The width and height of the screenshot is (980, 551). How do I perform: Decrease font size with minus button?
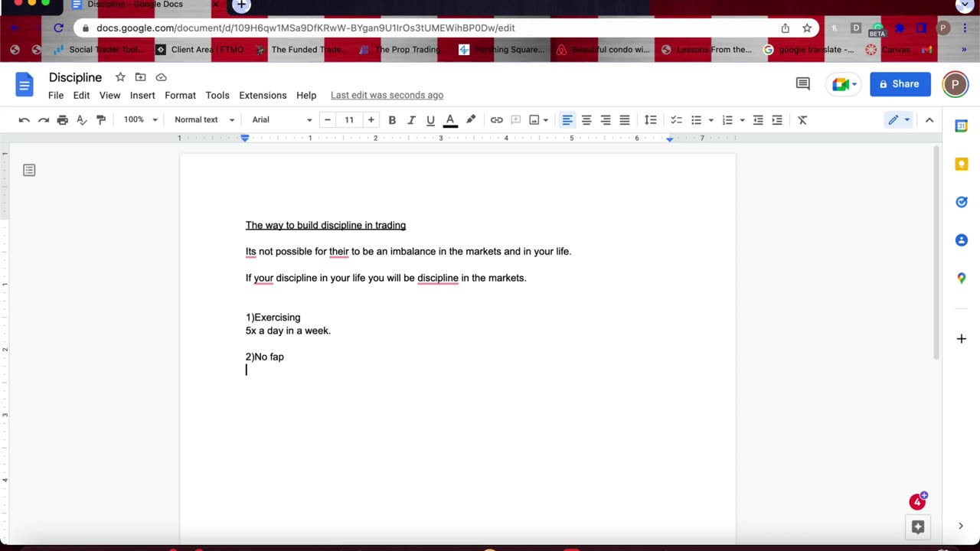tap(328, 120)
